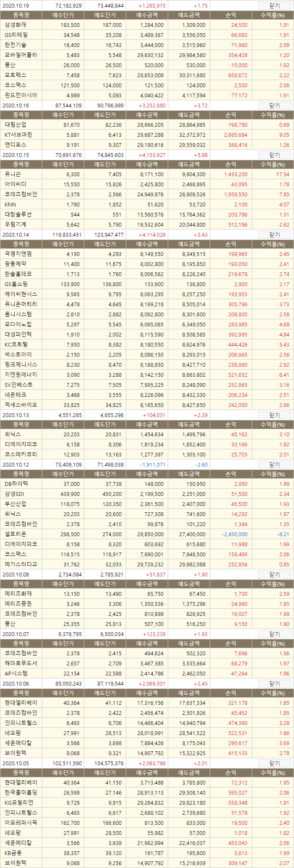Screen dimensions: 294x868
Task: Click on 부산산업 stock name
Action: pos(15,504)
